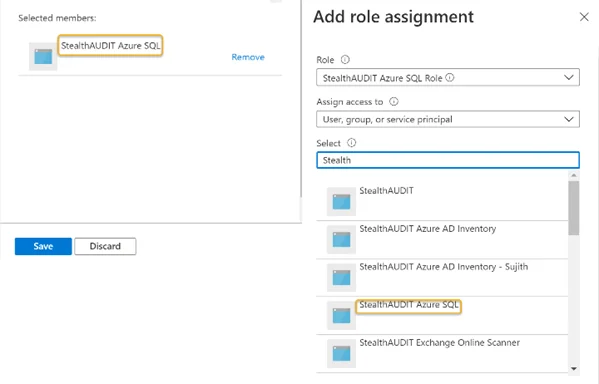599x384 pixels.
Task: Click the selected member's application icon
Action: [x=43, y=57]
